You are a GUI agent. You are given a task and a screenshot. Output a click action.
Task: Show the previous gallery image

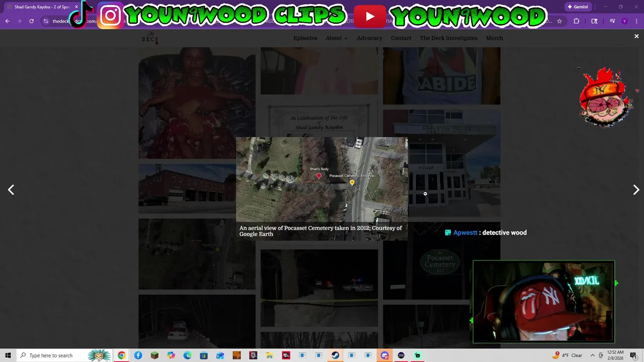11,190
